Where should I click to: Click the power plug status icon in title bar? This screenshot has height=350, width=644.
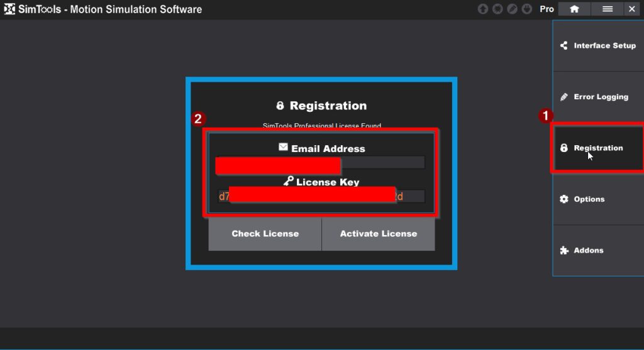coord(527,9)
